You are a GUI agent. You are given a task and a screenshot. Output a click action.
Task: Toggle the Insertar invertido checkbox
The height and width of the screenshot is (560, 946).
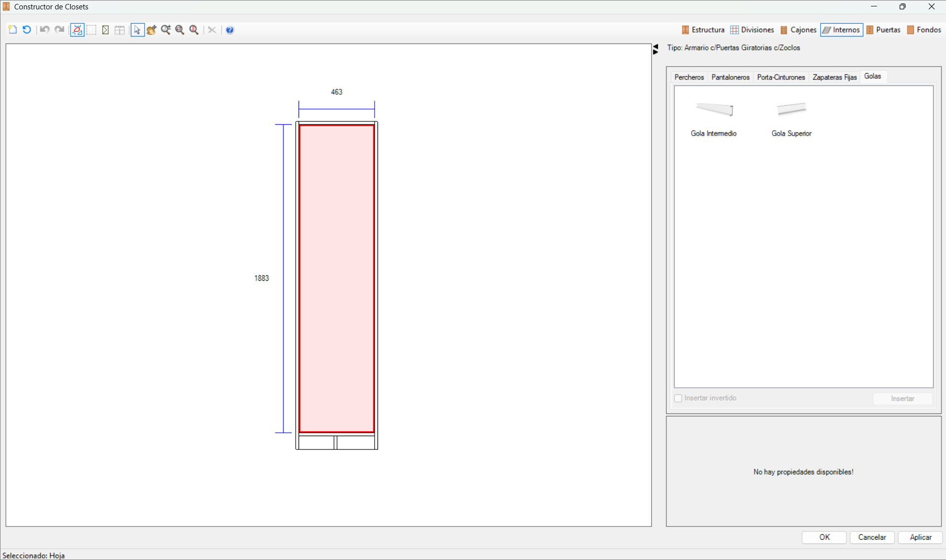(x=678, y=398)
